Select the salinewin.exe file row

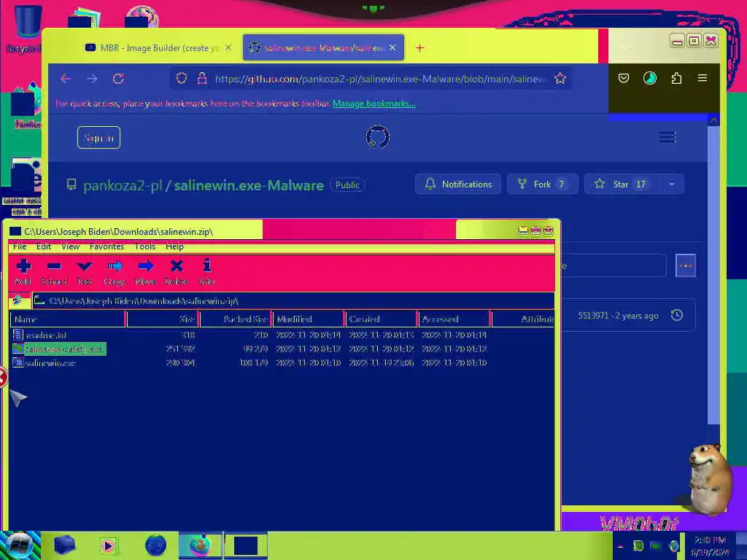[x=282, y=363]
